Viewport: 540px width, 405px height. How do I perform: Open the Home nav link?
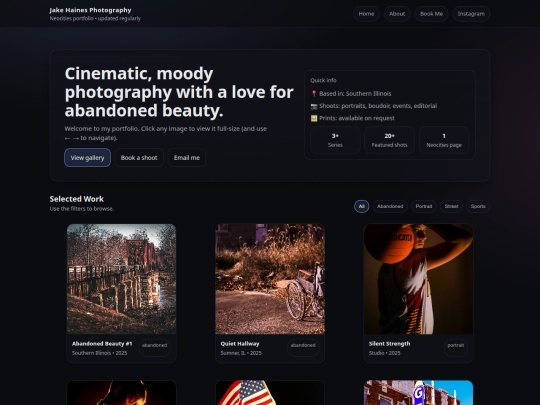pos(366,14)
